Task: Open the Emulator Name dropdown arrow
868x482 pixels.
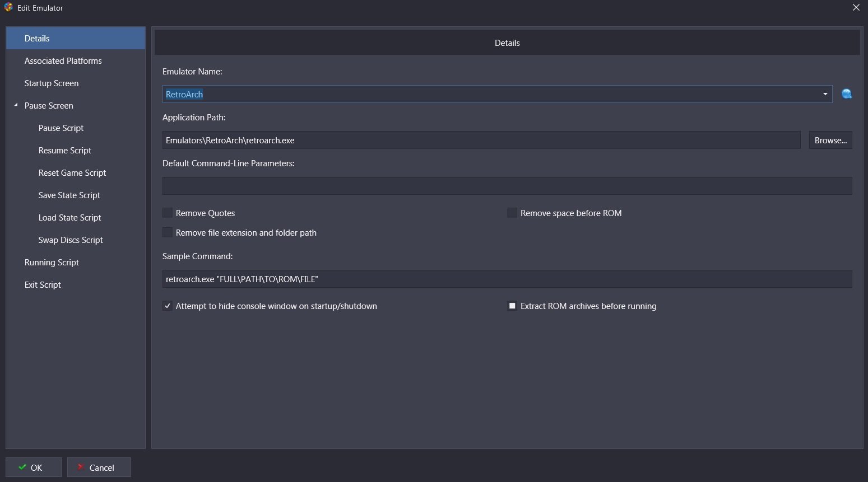Action: (x=825, y=94)
